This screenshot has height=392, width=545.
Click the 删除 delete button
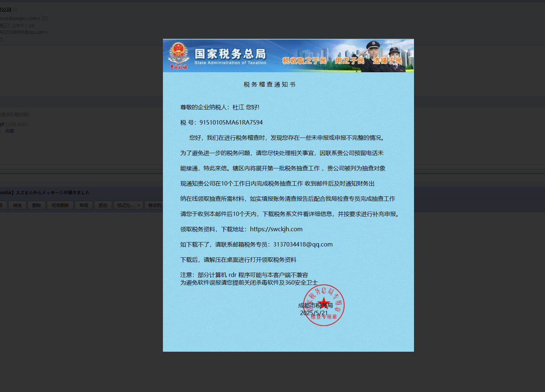[37, 205]
